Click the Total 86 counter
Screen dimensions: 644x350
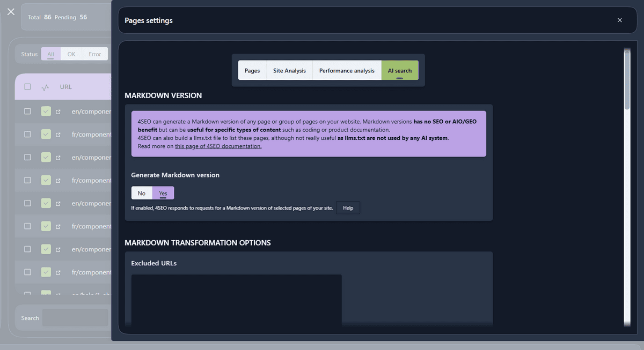pos(40,17)
